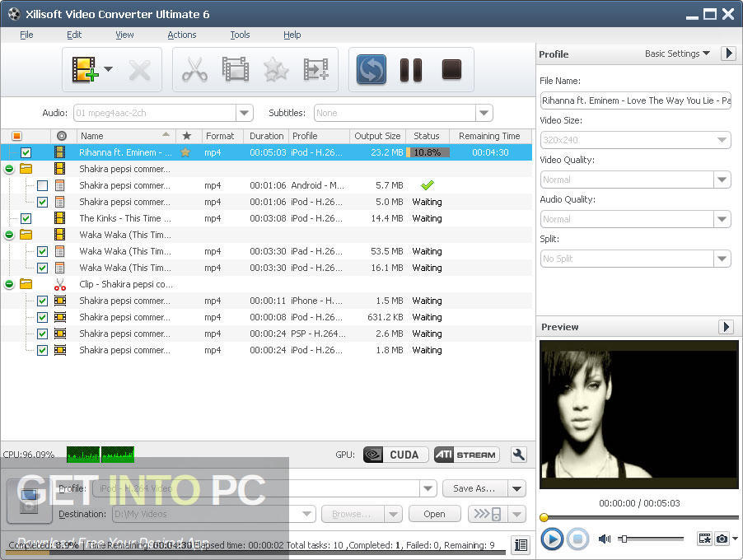Screen dimensions: 743x560
Task: Pause conversion using the pause icon
Action: click(x=410, y=70)
